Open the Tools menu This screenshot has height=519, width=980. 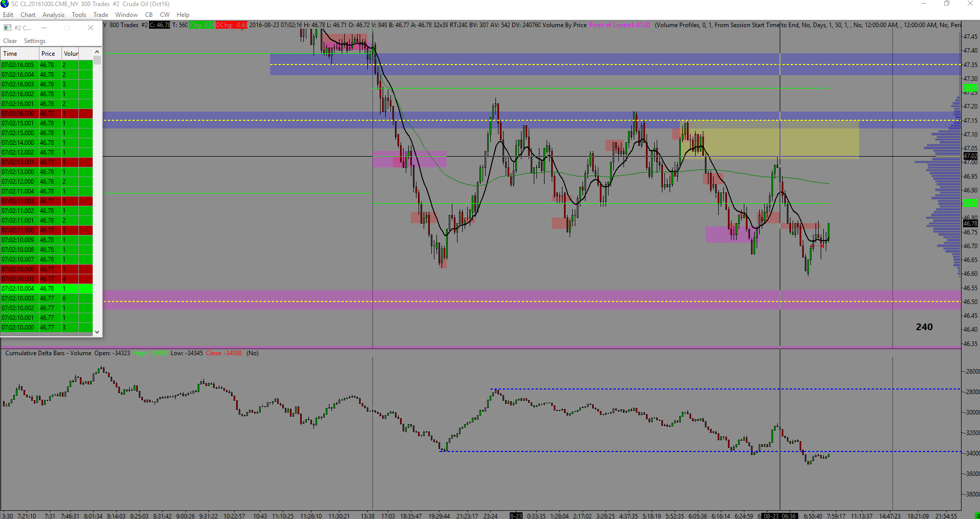79,15
